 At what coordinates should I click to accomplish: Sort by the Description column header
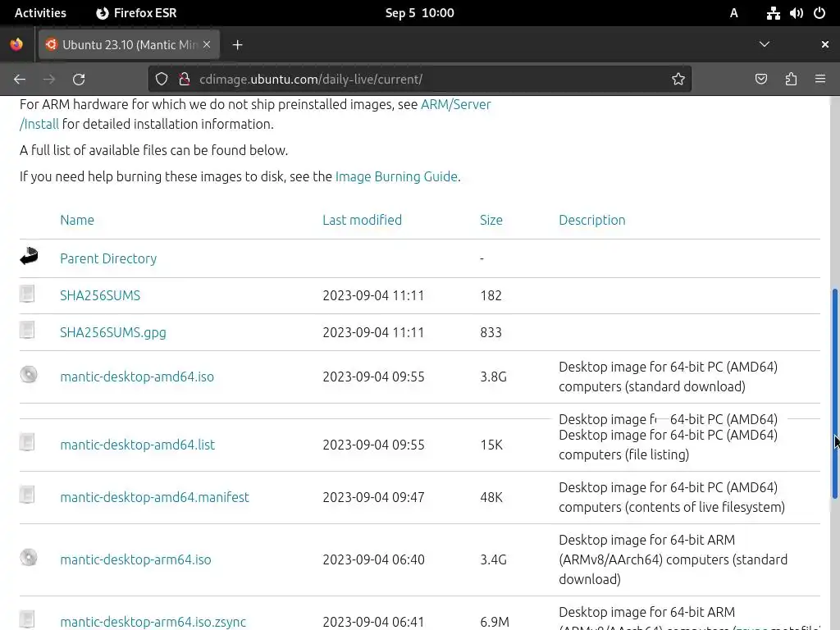tap(592, 220)
